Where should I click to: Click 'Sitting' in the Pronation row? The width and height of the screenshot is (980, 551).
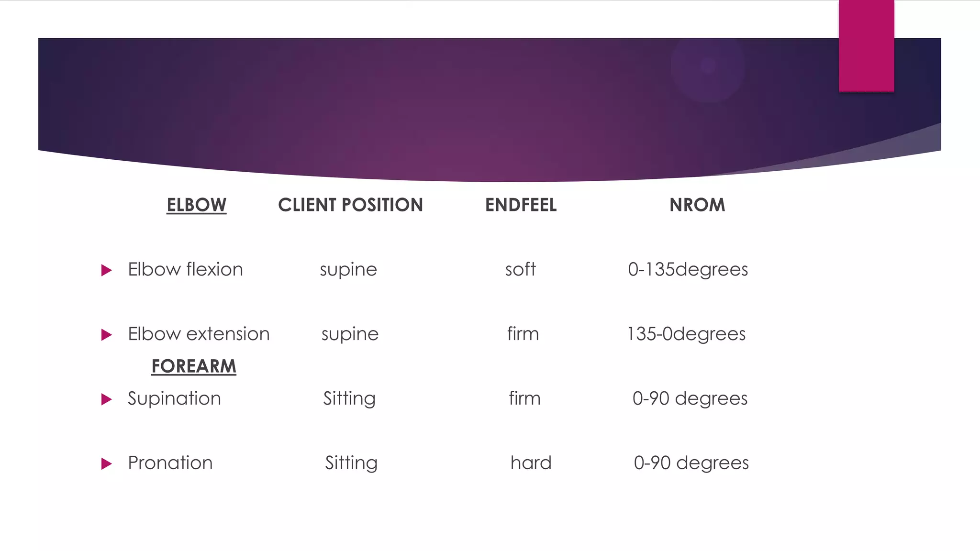[351, 463]
